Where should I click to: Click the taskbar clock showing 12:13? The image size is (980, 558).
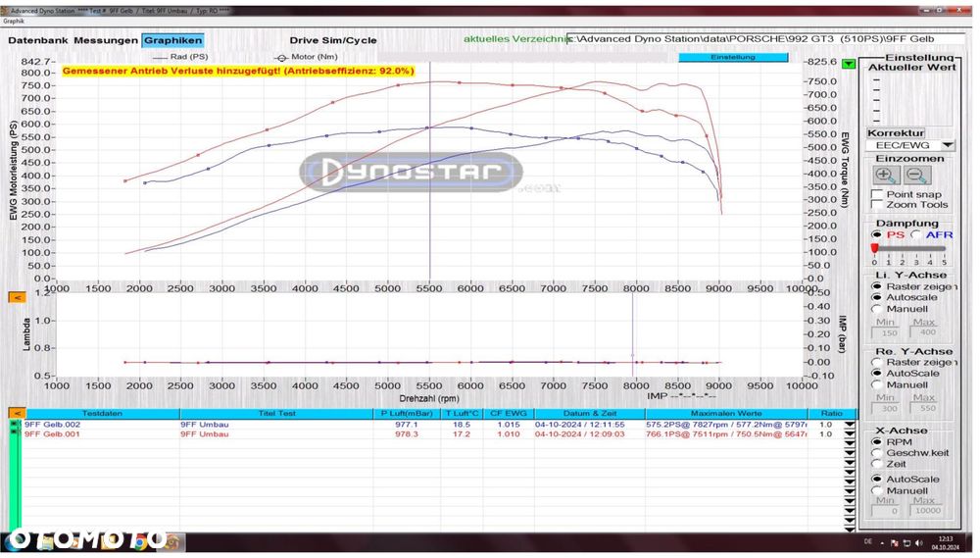pos(945,543)
